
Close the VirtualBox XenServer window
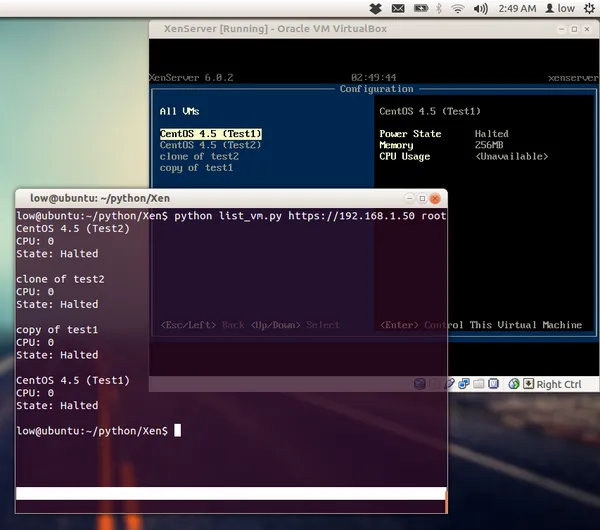[587, 29]
